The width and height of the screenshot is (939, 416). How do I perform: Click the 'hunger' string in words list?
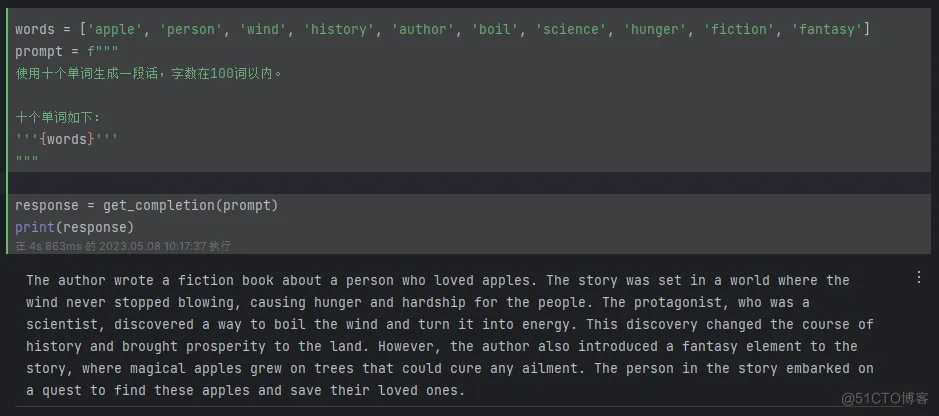coord(654,30)
